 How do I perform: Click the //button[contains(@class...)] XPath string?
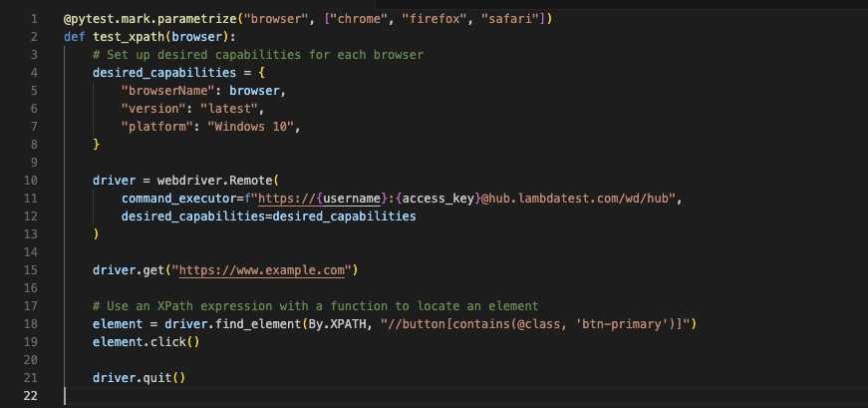pos(533,324)
